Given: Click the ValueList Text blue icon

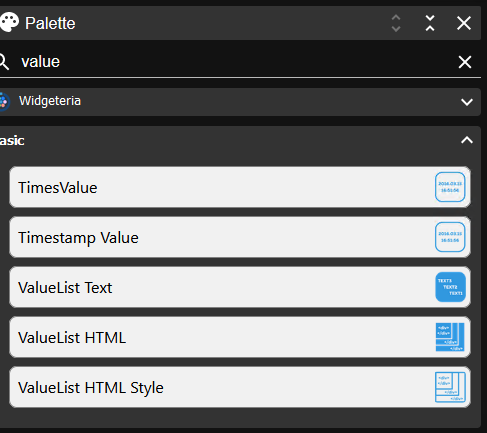Looking at the screenshot, I should (x=450, y=287).
